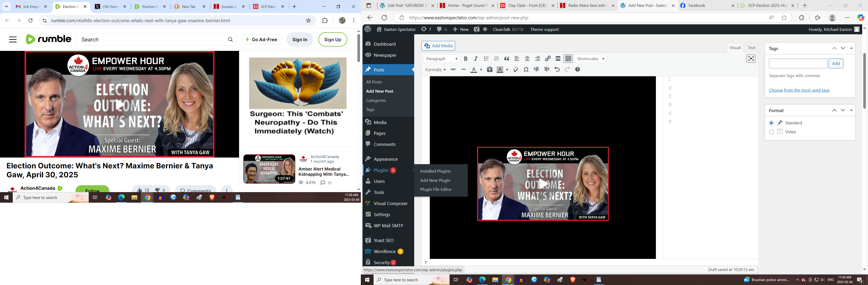Open the Paragraph style dropdown
The height and width of the screenshot is (285, 868).
[x=441, y=59]
